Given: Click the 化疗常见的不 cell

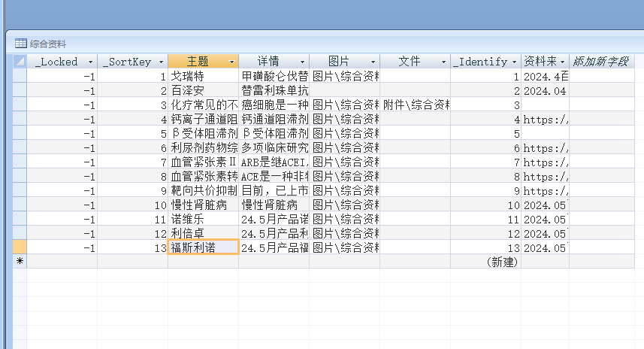Looking at the screenshot, I should [x=204, y=105].
